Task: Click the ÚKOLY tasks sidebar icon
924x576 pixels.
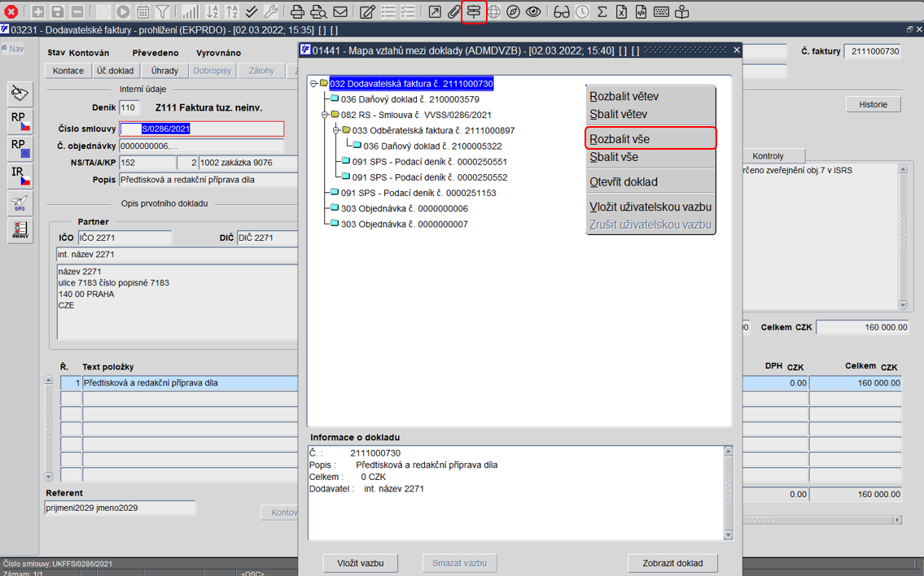Action: 20,229
